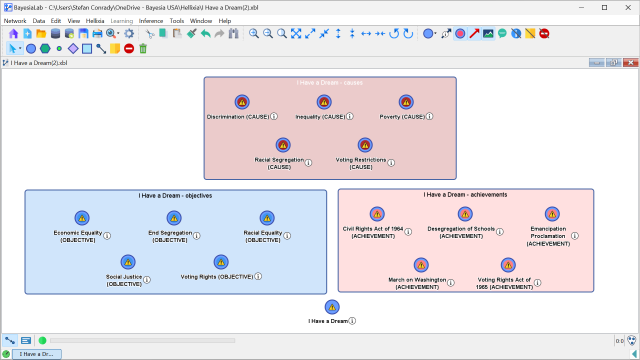Paste with the clipboard icon

(177, 34)
